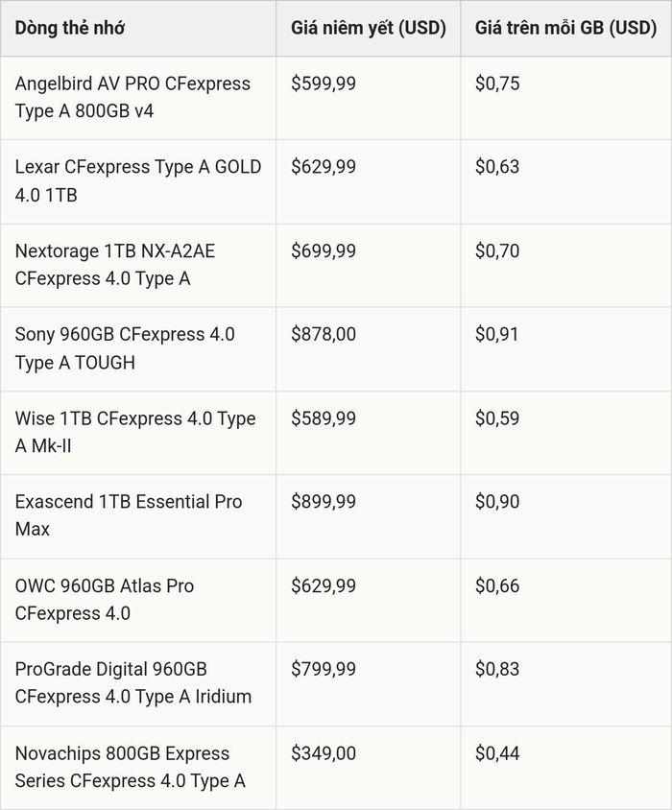Select the Novachips 800GB Express Series name
Viewport: 672px width, 810px height.
coord(131,767)
